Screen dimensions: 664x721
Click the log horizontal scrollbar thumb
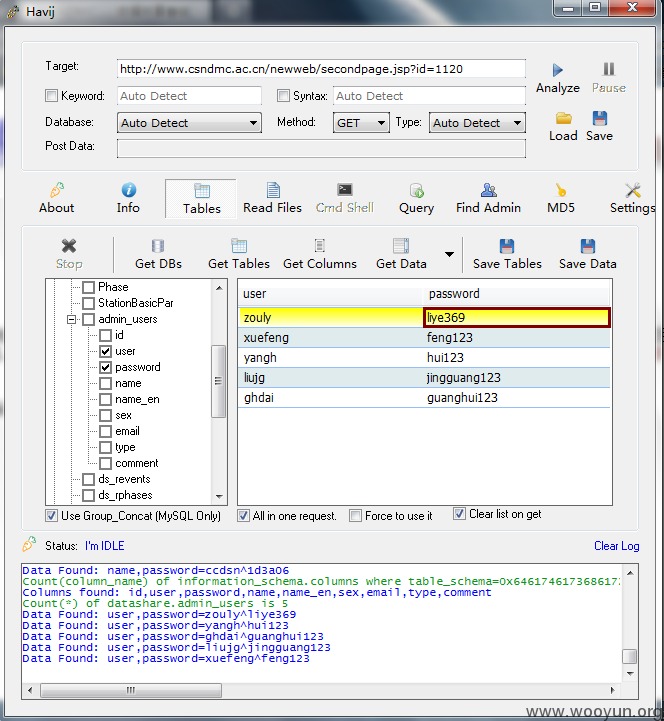131,690
